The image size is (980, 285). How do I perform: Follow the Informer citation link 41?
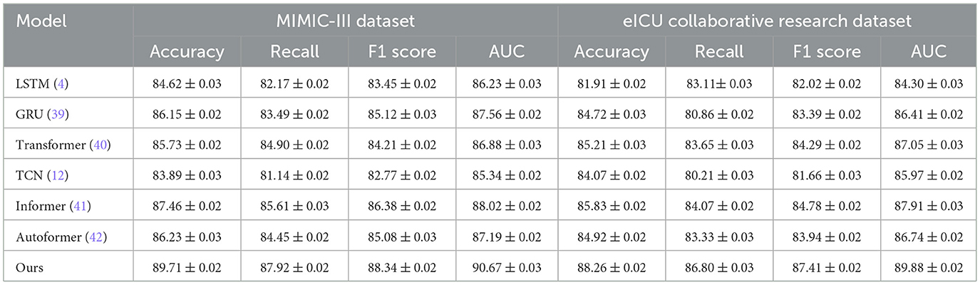tap(84, 207)
